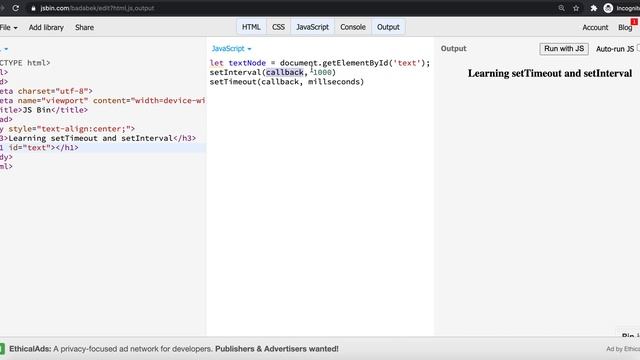Click 'Publishers & Advertisers wanted!' ad text

pyautogui.click(x=277, y=349)
